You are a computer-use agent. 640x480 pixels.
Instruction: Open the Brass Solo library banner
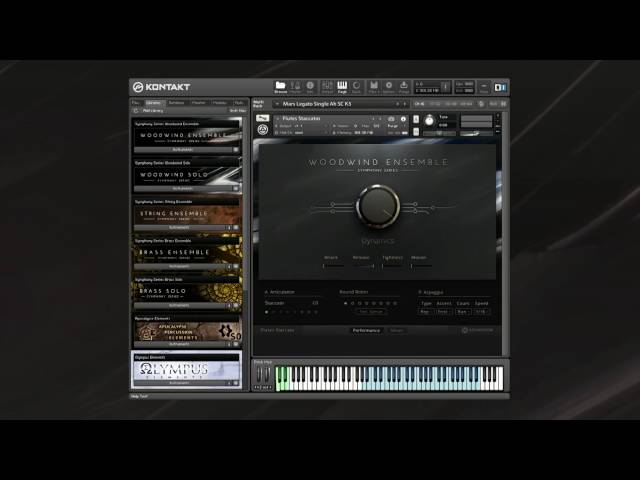point(187,292)
